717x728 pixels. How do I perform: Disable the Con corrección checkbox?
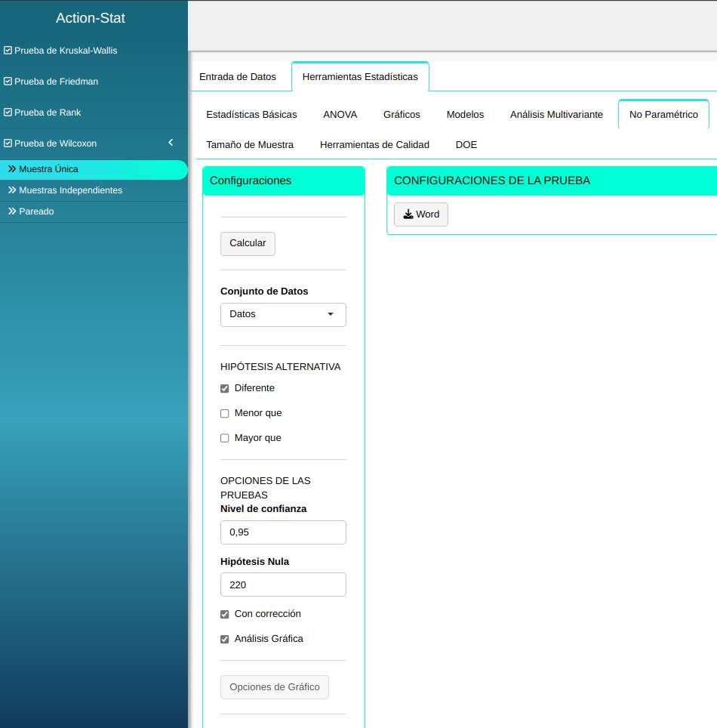point(224,615)
